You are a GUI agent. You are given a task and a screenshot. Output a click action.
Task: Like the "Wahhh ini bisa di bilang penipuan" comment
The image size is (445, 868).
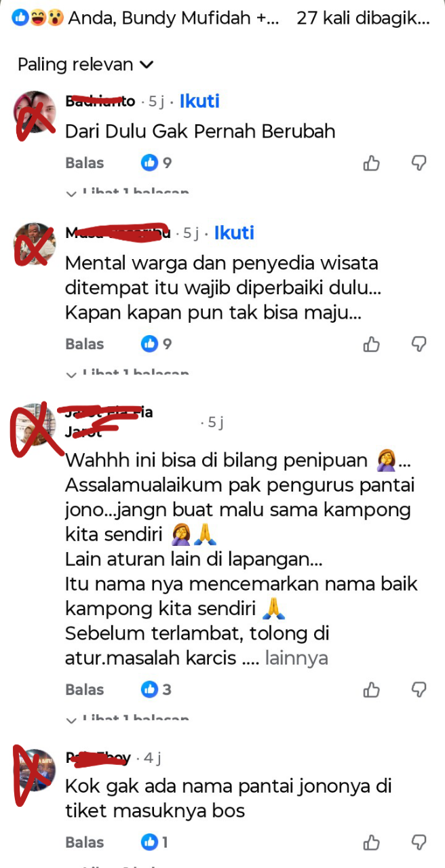371,690
